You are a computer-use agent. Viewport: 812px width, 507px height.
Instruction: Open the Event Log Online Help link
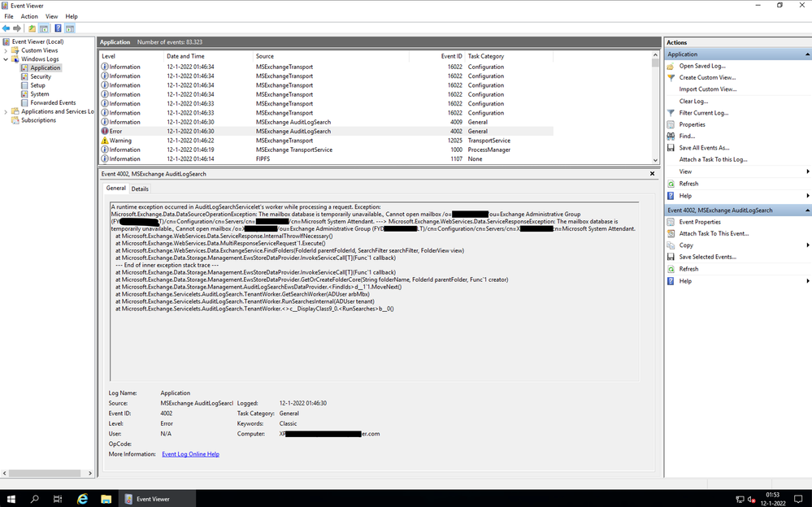coord(190,454)
